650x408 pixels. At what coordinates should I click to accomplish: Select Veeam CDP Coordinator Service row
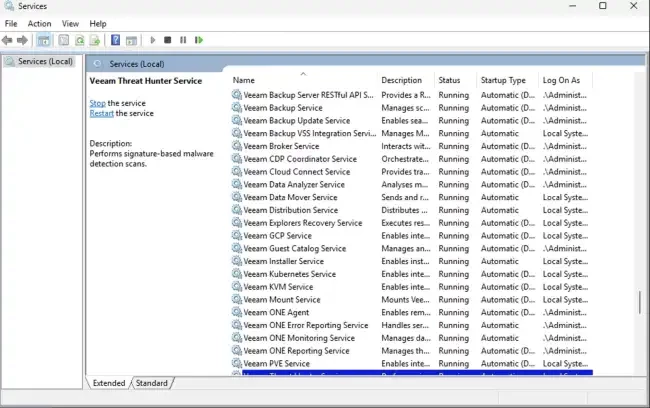pos(411,159)
